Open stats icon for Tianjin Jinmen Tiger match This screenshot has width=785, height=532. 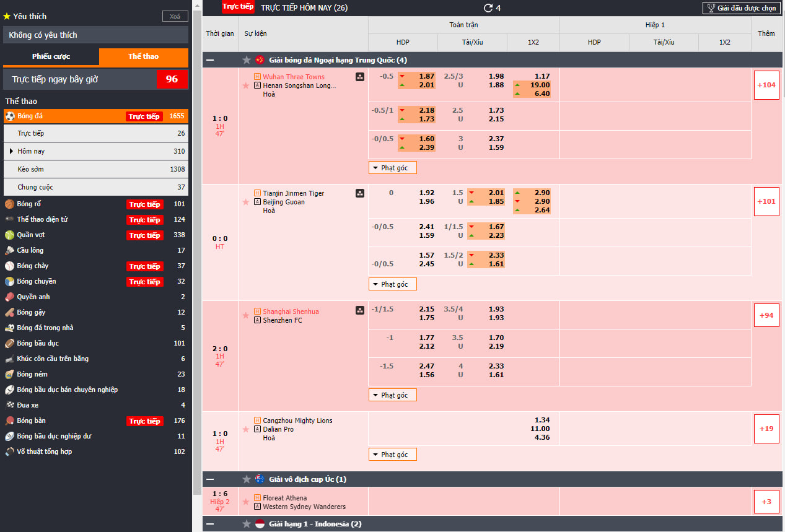[x=360, y=193]
